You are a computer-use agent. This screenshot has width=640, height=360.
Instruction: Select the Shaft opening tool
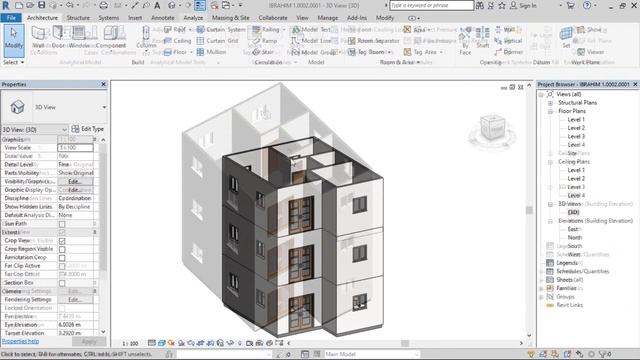click(483, 38)
